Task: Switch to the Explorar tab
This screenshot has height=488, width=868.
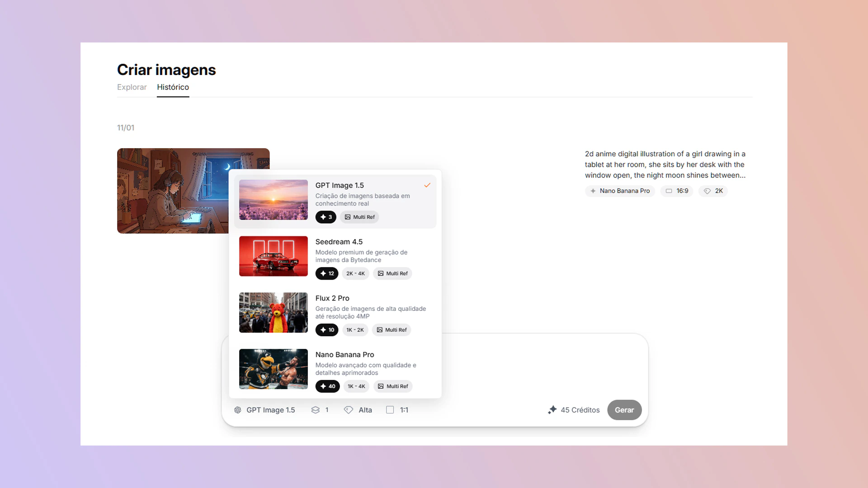Action: pyautogui.click(x=132, y=87)
